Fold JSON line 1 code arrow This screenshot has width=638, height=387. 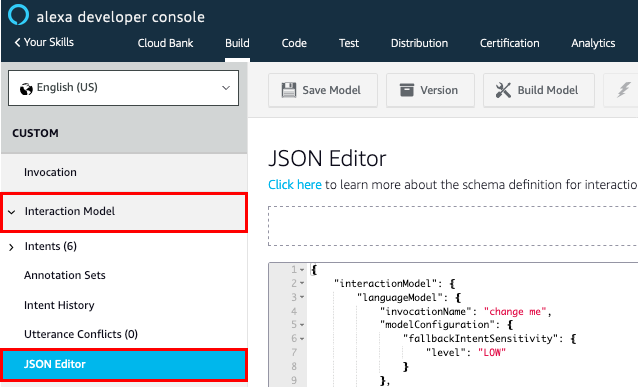click(302, 270)
